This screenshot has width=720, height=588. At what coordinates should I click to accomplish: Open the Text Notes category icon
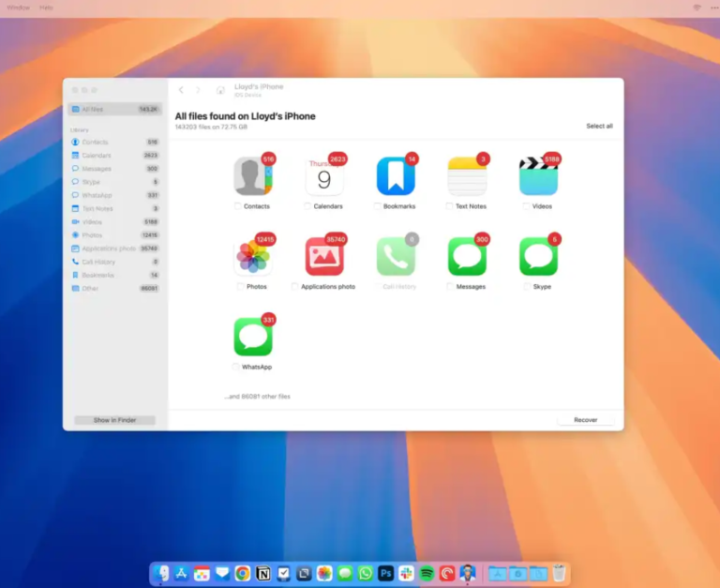click(467, 176)
